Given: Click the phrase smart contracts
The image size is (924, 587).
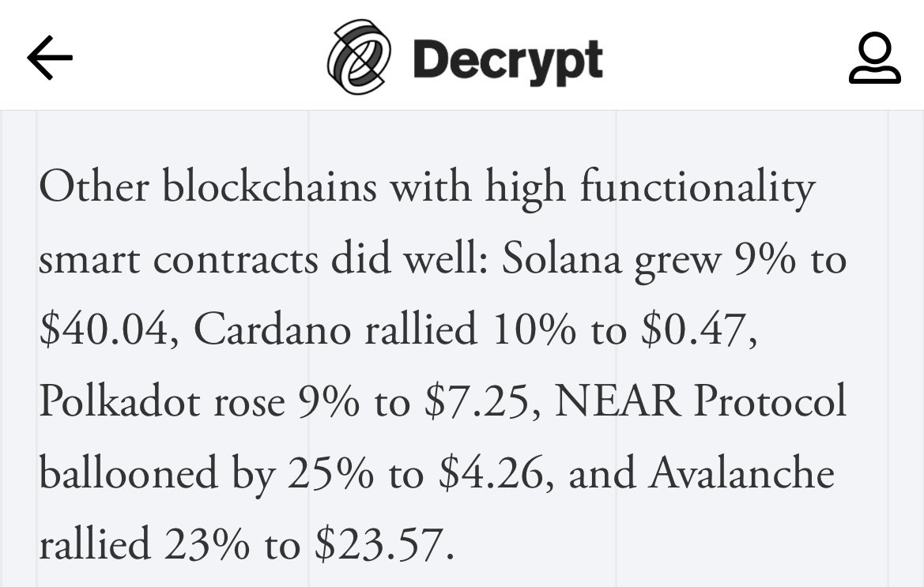Looking at the screenshot, I should [179, 260].
